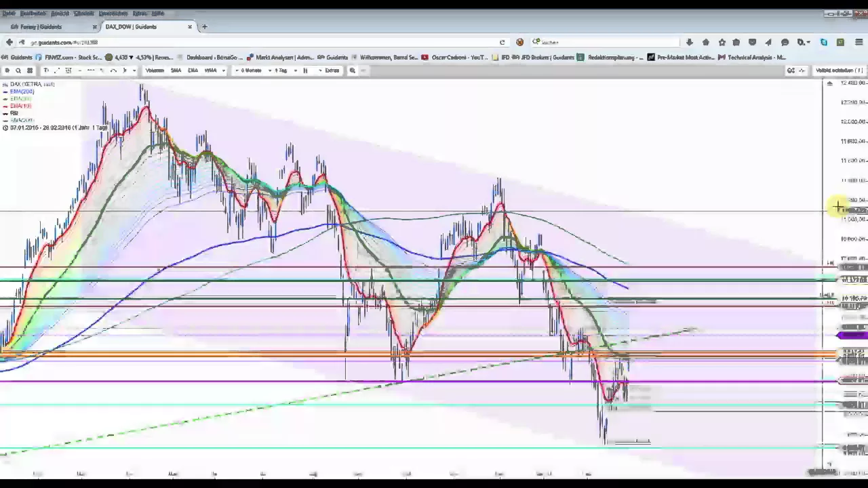The width and height of the screenshot is (868, 488).
Task: Click the chart search magnifier icon
Action: click(18, 70)
